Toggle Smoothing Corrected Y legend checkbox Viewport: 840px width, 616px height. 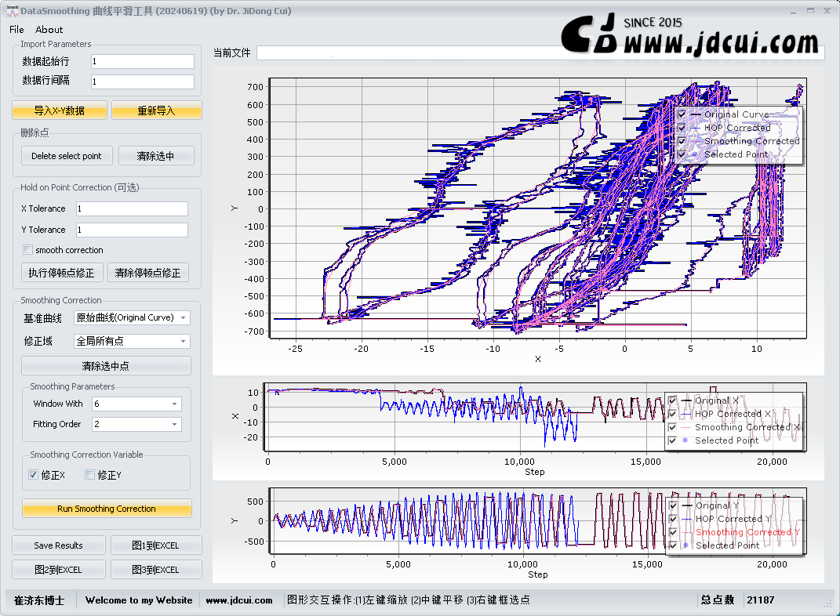[x=674, y=532]
